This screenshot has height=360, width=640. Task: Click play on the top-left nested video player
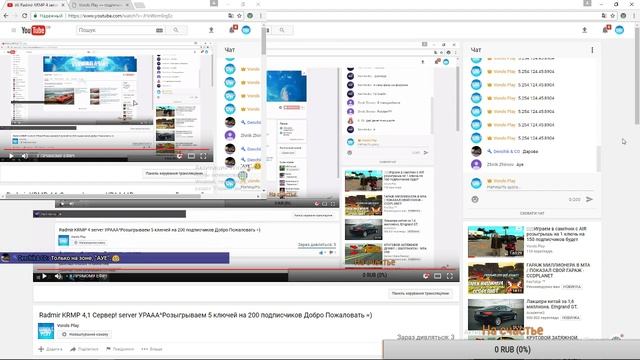click(x=11, y=156)
